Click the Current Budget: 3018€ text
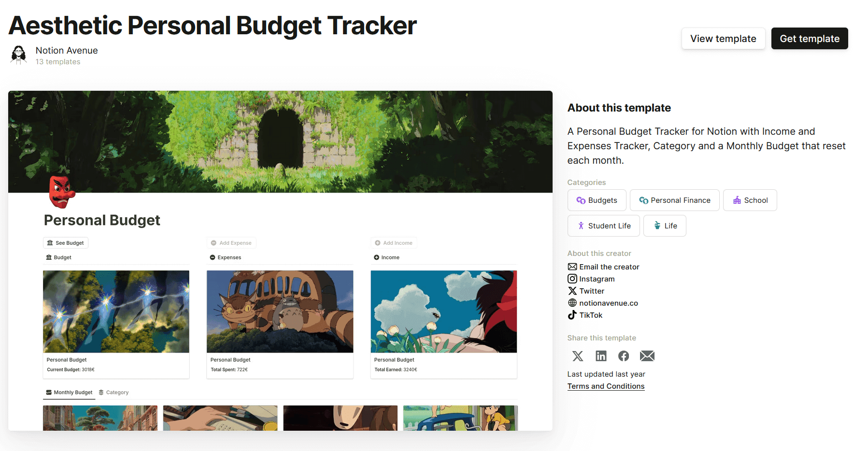This screenshot has width=868, height=451. pos(71,370)
